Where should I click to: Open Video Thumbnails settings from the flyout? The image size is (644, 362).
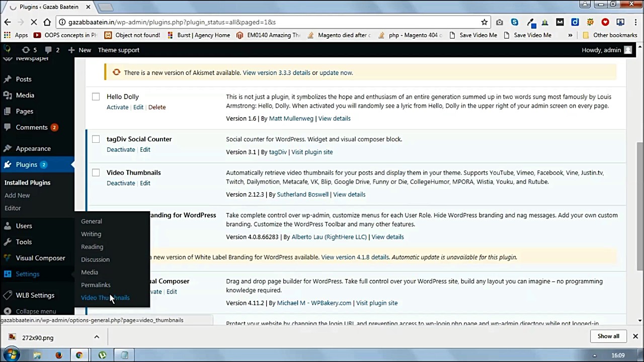105,298
